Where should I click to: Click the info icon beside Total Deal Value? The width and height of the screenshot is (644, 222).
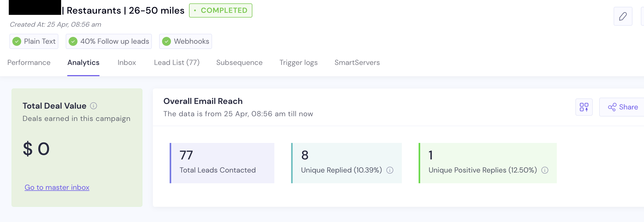[93, 106]
